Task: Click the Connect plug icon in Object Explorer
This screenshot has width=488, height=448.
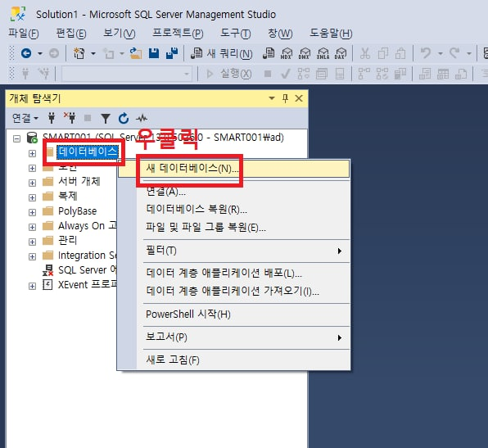Action: tap(52, 118)
